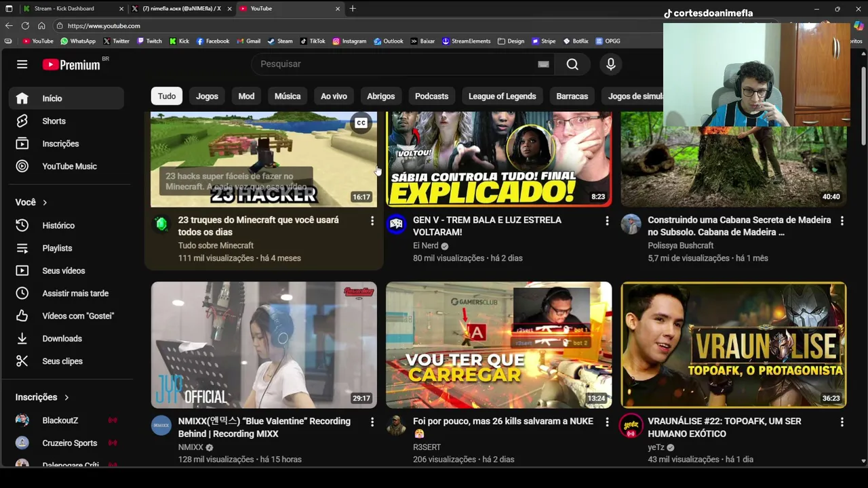Play the NMIXX recording studio thumbnail

(264, 345)
